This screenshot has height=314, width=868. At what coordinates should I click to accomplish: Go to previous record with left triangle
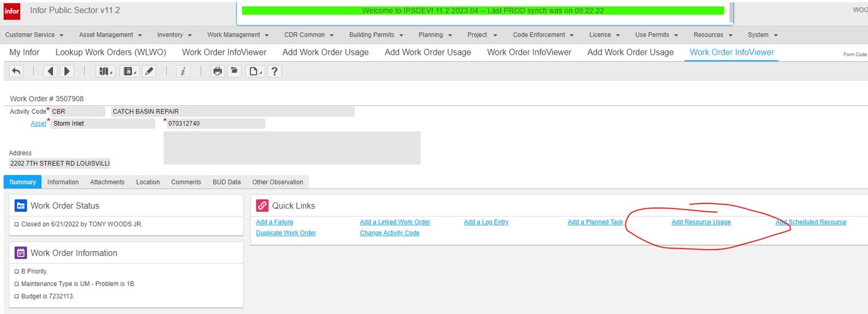tap(50, 71)
